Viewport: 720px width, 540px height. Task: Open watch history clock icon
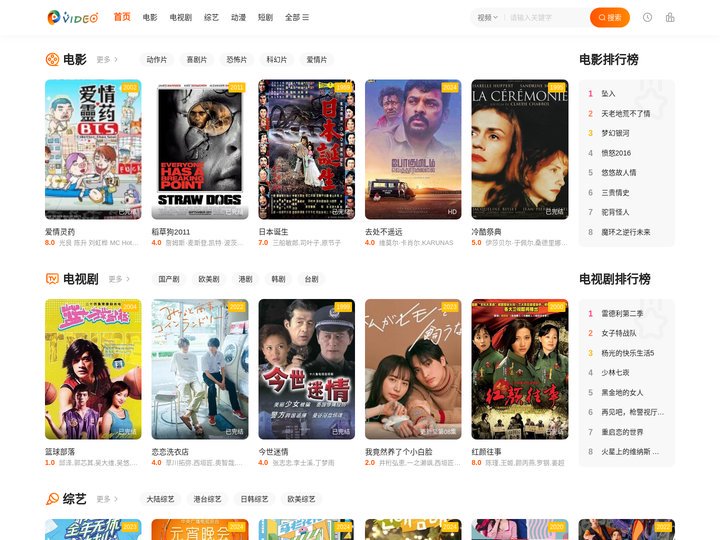pos(647,17)
